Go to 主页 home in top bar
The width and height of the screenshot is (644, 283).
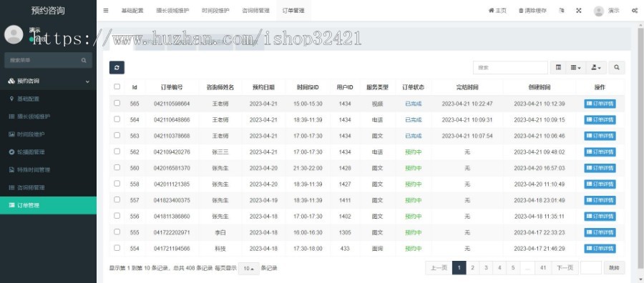click(497, 11)
